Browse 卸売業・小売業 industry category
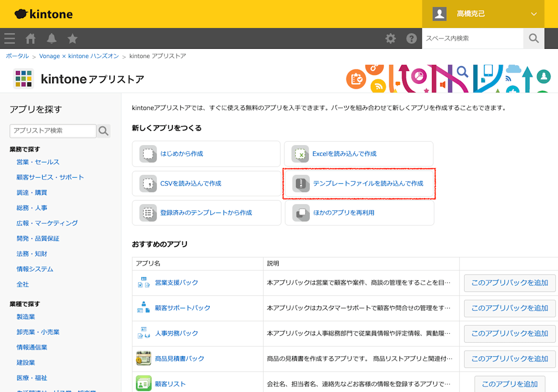 [38, 332]
